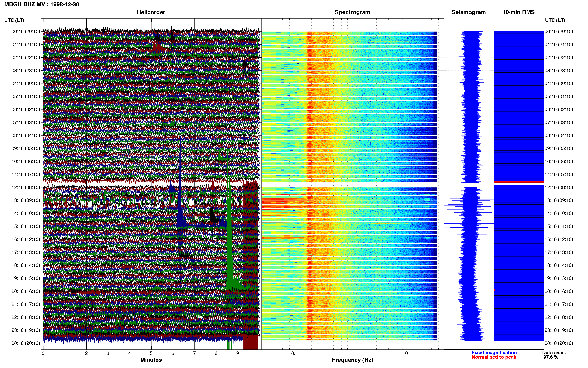
Task: Click left time label '01:10 (21:10)'
Action: tap(26, 45)
